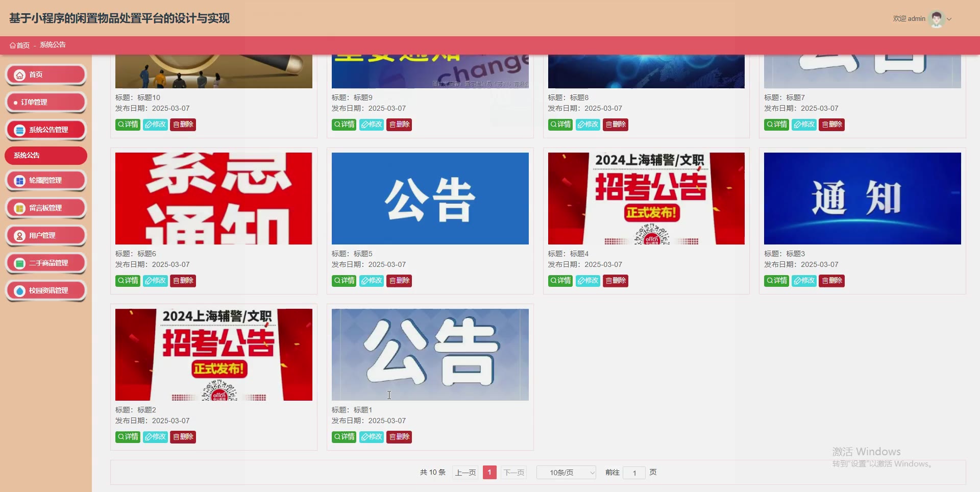Image resolution: width=980 pixels, height=492 pixels.
Task: View 详情 for 标题4
Action: (x=560, y=281)
